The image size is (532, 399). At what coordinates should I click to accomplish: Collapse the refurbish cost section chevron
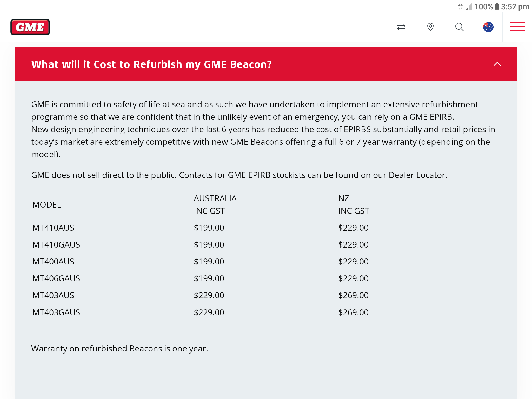497,64
